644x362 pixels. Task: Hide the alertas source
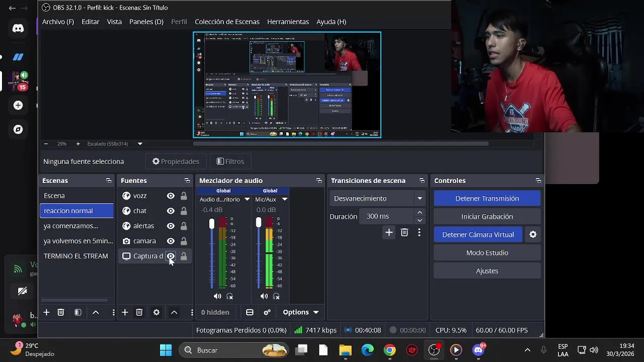click(171, 226)
